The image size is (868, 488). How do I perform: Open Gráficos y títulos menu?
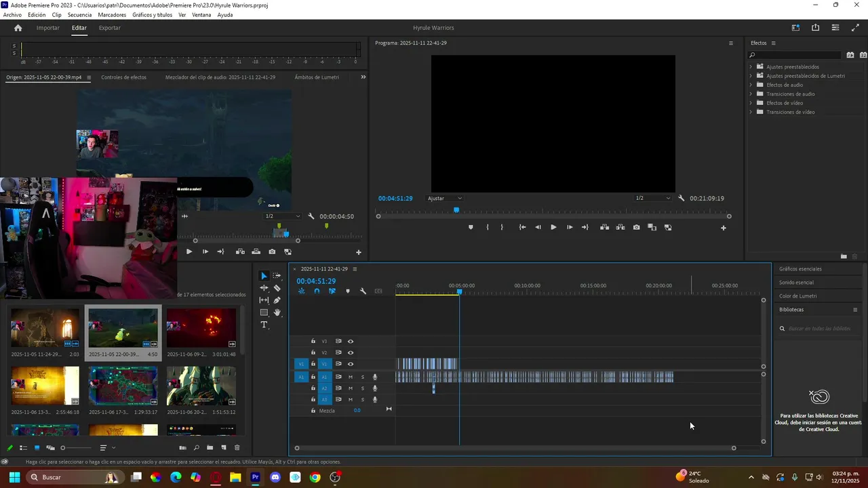[152, 14]
